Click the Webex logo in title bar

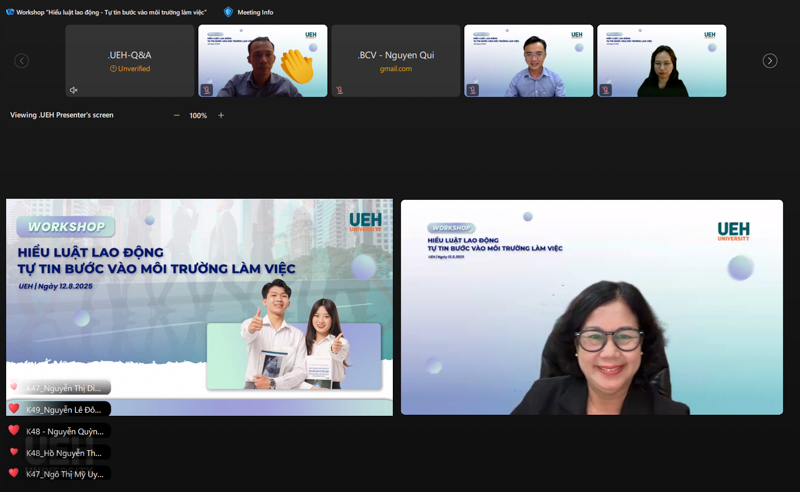coord(10,12)
